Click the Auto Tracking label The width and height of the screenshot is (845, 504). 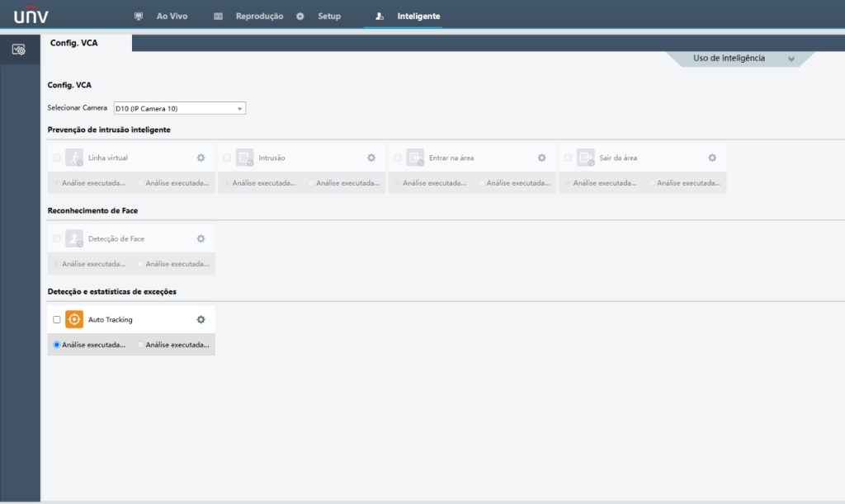pyautogui.click(x=110, y=319)
